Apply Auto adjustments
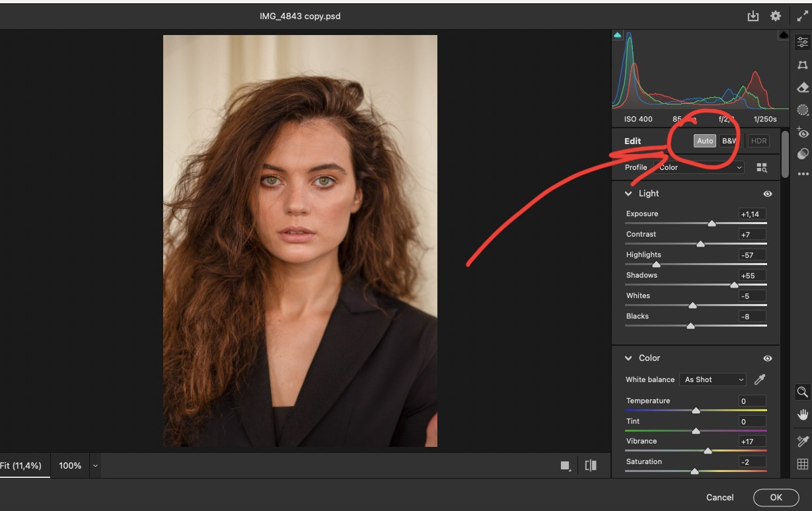The height and width of the screenshot is (511, 812). point(704,140)
